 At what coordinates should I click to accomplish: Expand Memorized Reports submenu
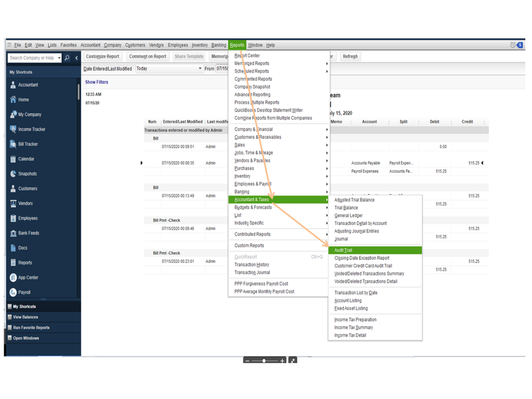[x=279, y=63]
